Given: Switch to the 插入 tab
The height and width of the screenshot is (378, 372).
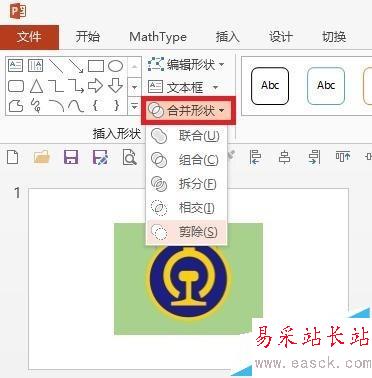Looking at the screenshot, I should pyautogui.click(x=228, y=36).
